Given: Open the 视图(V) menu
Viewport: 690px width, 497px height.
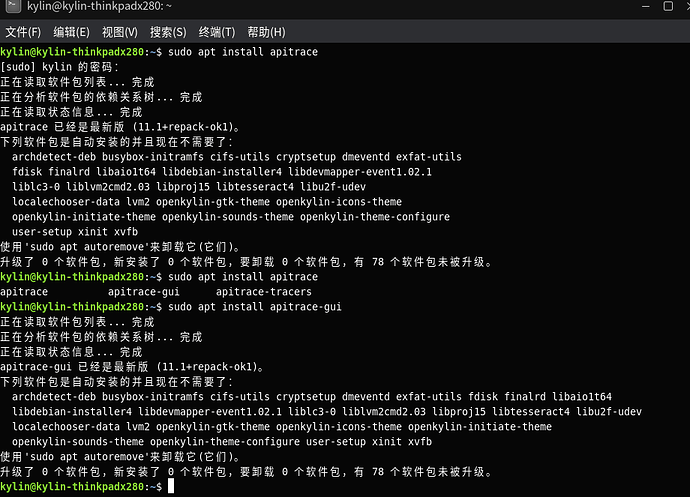Looking at the screenshot, I should (x=120, y=33).
